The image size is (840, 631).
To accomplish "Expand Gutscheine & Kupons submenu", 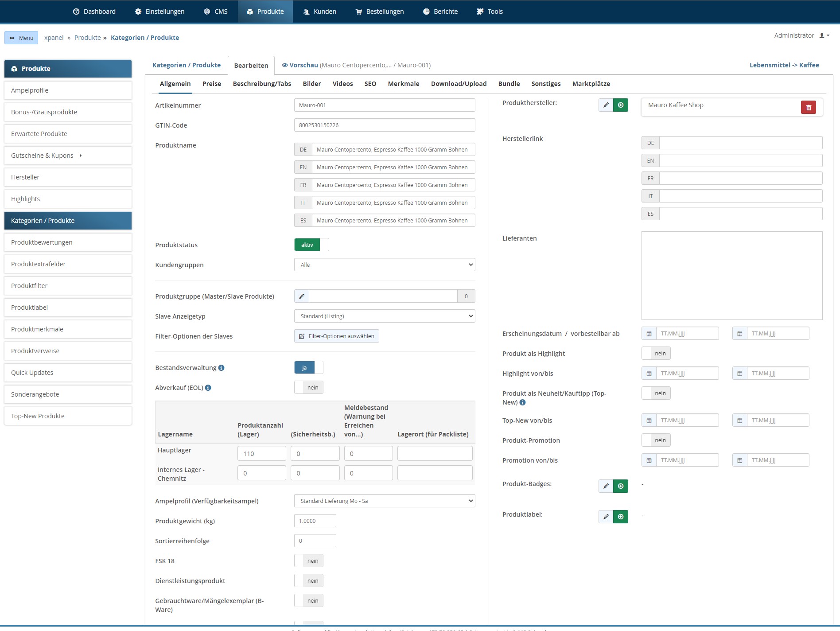I will click(68, 156).
